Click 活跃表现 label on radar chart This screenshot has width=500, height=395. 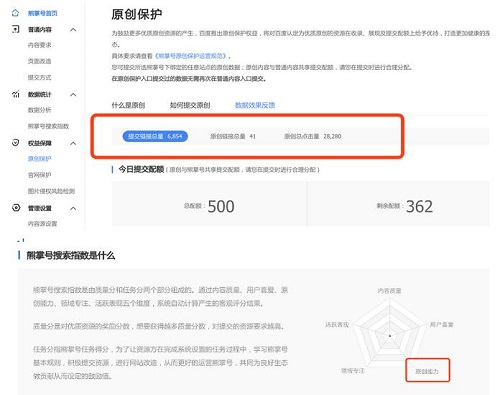337,324
